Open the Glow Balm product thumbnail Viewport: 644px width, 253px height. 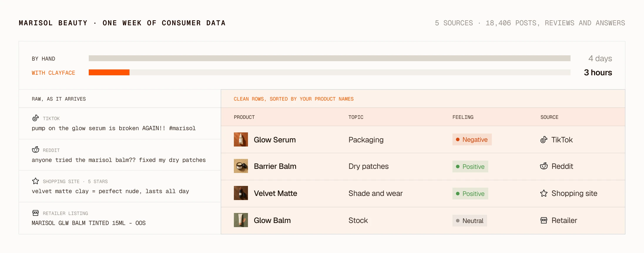click(241, 220)
